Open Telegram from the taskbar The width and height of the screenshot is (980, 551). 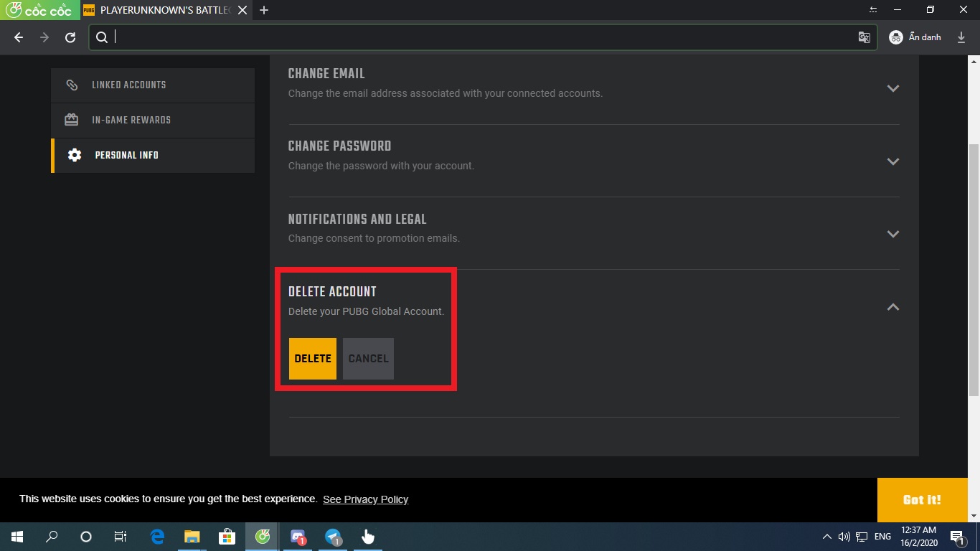(x=333, y=537)
